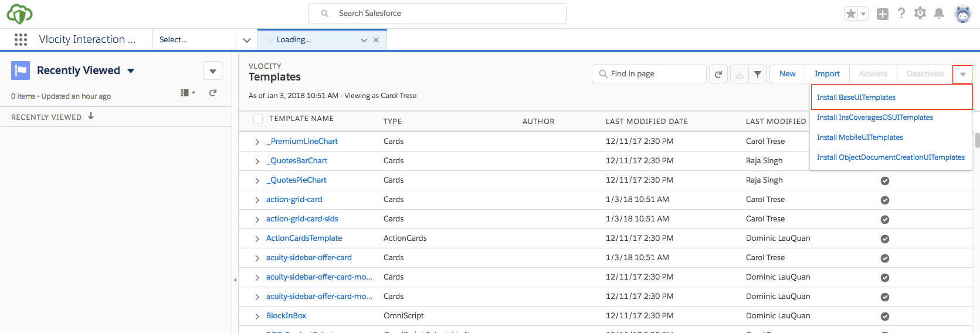Close the Loading... tab

[x=376, y=40]
